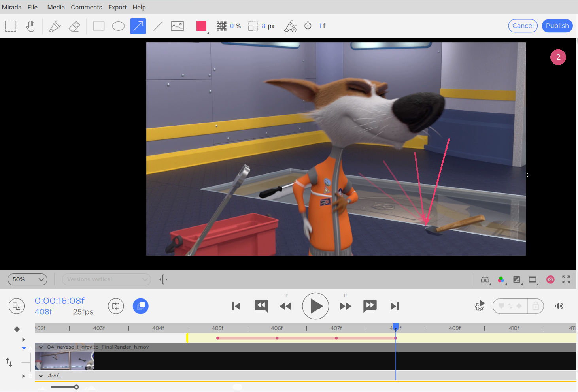Adjust the transparency percentage control
578x392 pixels.
click(221, 26)
